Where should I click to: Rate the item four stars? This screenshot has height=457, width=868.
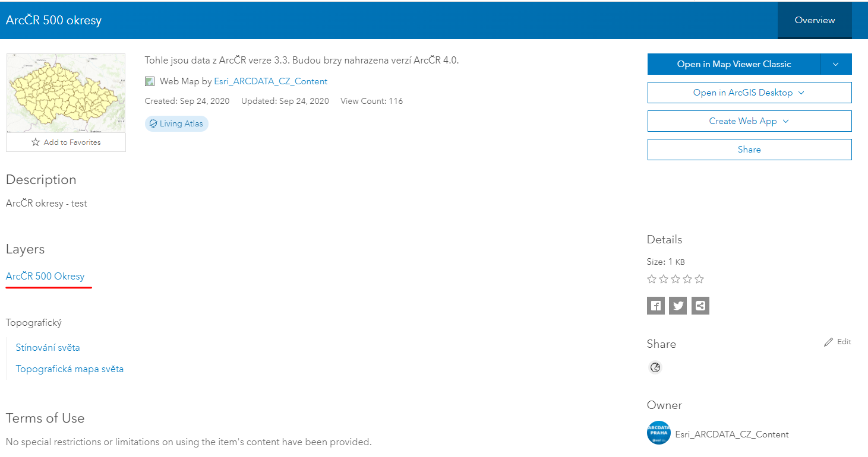point(687,279)
